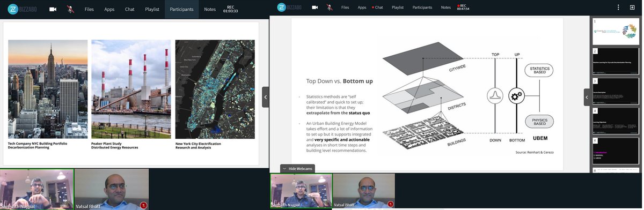Collapse the slide thumbnail panel arrow
The height and width of the screenshot is (210, 644).
coord(587,97)
